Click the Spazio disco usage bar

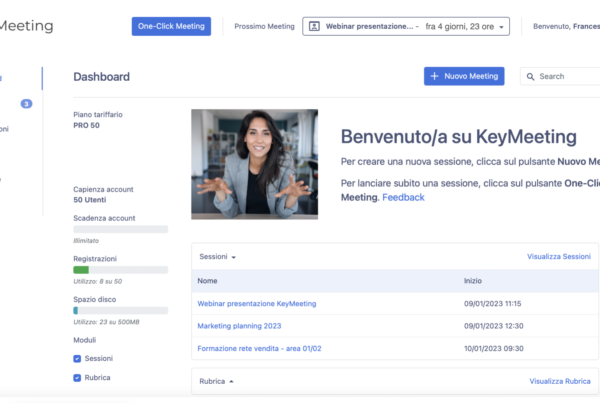(121, 310)
